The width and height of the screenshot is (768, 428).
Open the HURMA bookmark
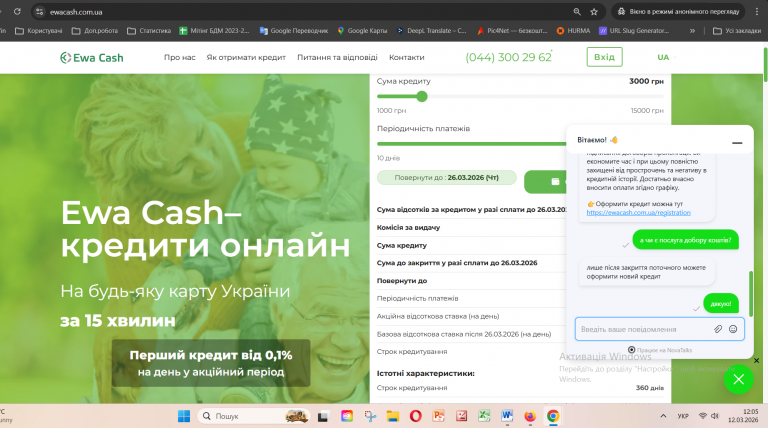pyautogui.click(x=573, y=31)
